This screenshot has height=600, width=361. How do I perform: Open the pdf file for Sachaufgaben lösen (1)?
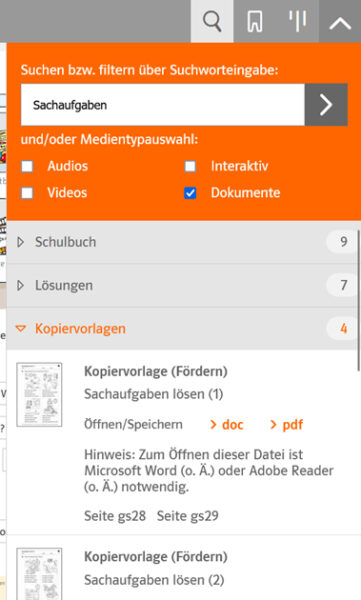point(286,425)
